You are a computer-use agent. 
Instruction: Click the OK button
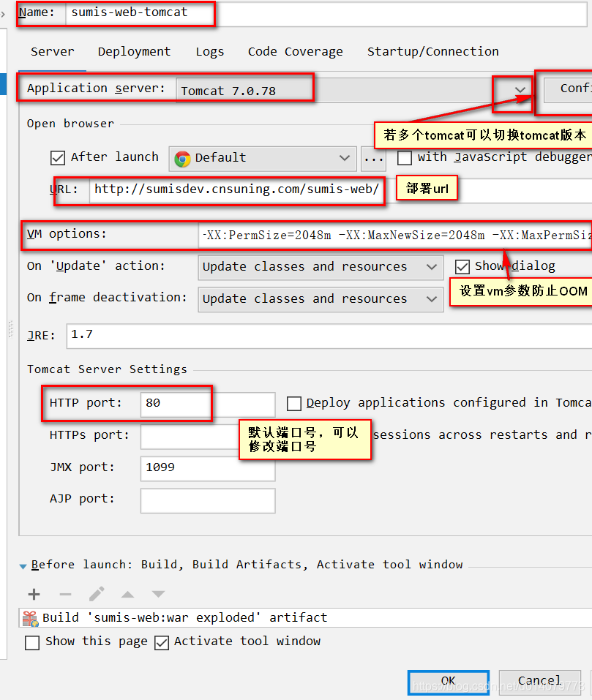pyautogui.click(x=449, y=682)
